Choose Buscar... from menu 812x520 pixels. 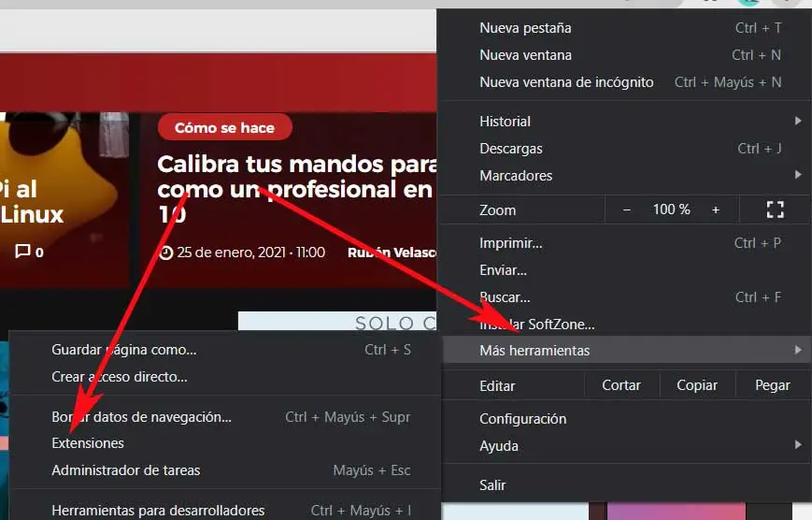click(x=624, y=297)
